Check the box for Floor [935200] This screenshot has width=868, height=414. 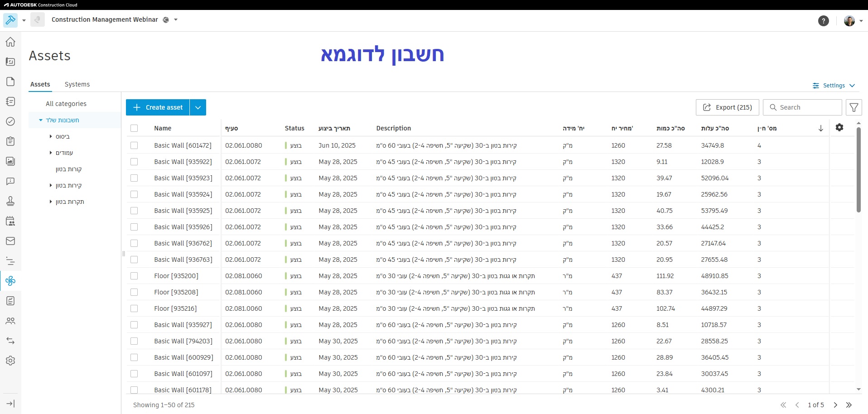coord(134,276)
